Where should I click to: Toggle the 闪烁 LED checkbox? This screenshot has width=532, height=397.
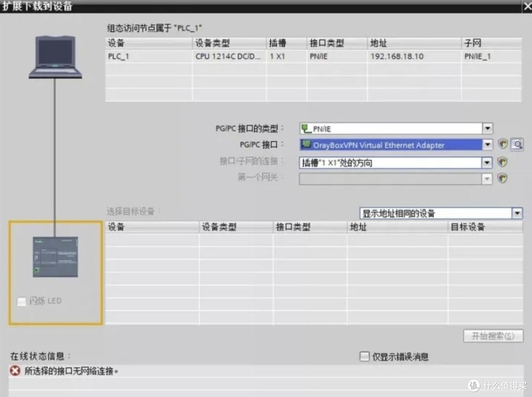click(x=22, y=301)
